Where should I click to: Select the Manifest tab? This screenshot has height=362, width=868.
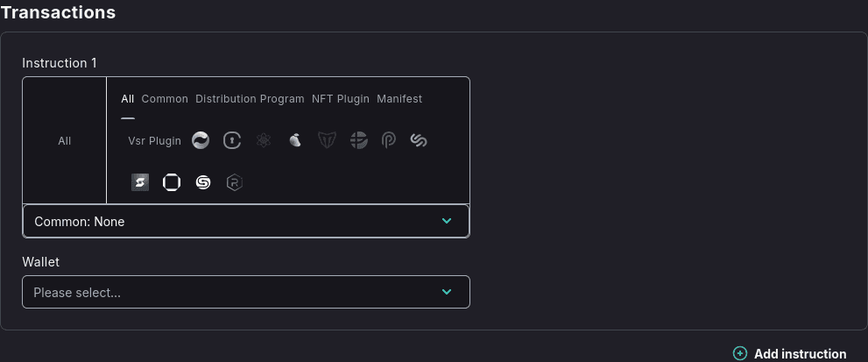pyautogui.click(x=399, y=99)
